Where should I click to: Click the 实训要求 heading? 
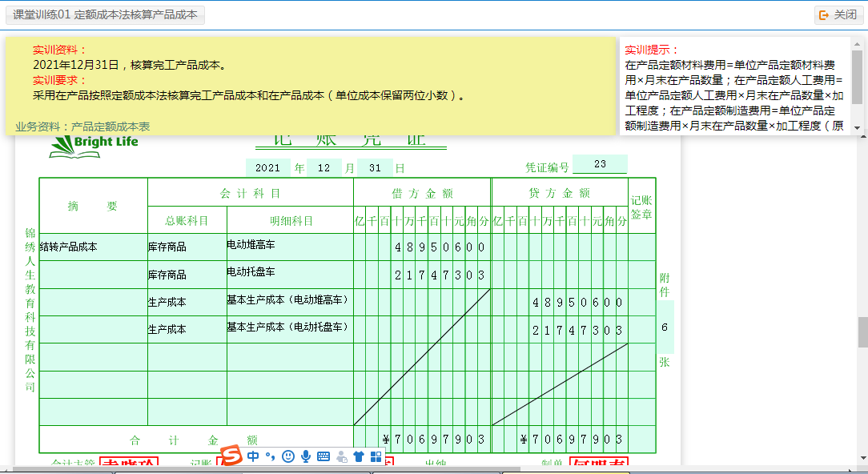coord(59,80)
